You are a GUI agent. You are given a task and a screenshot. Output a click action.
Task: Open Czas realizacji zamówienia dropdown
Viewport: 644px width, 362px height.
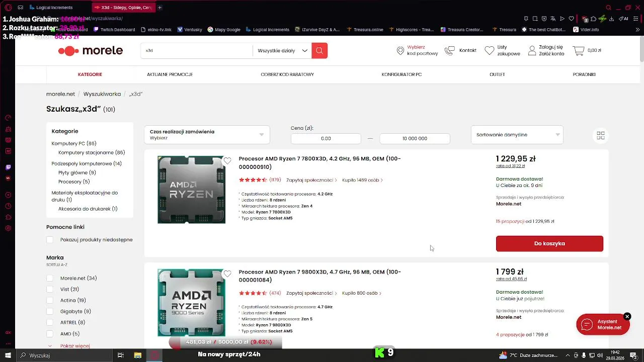(x=207, y=135)
